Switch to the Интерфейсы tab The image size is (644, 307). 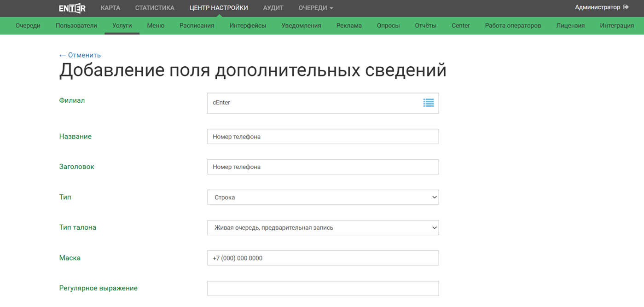[248, 26]
